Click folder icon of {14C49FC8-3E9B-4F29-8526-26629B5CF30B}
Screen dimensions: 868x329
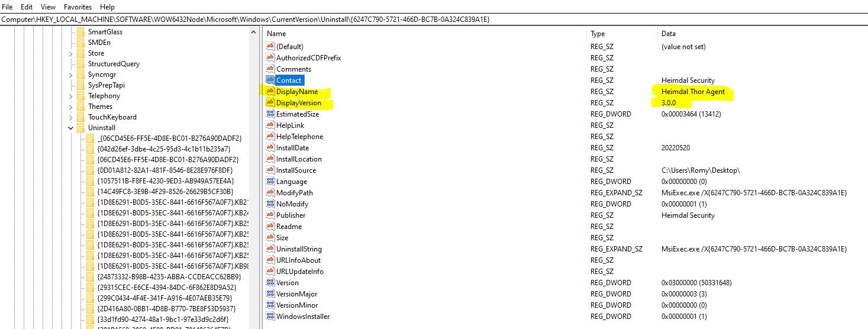[90, 192]
